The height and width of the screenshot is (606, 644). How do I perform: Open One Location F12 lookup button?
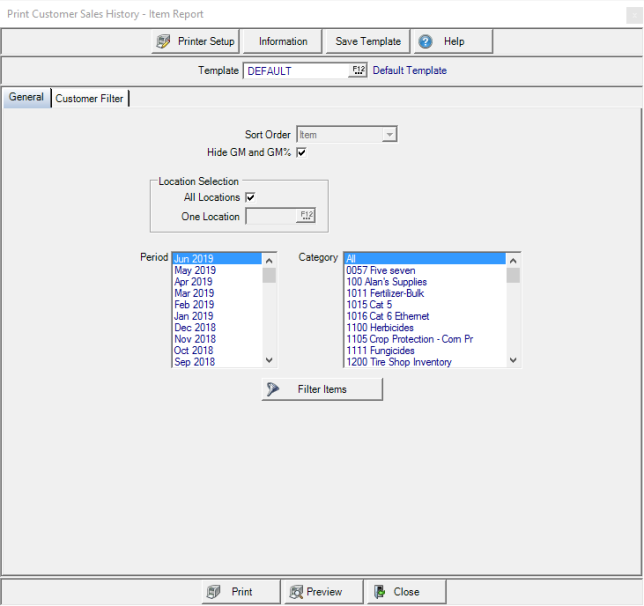306,215
